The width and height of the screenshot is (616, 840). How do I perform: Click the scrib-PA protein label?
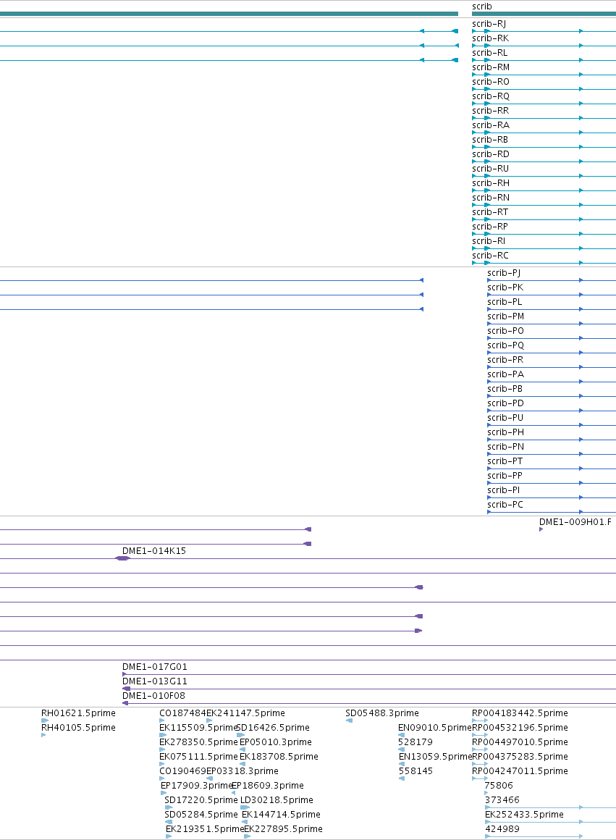tap(506, 374)
